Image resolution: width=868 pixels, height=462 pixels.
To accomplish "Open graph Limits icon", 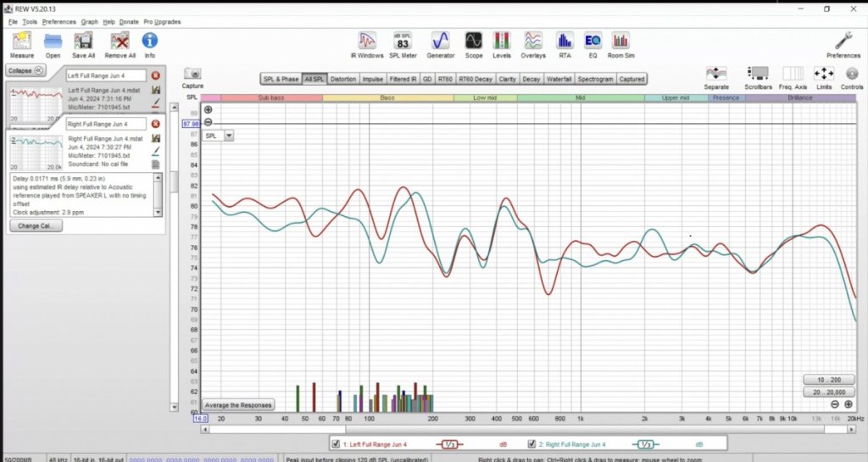I will coord(824,77).
